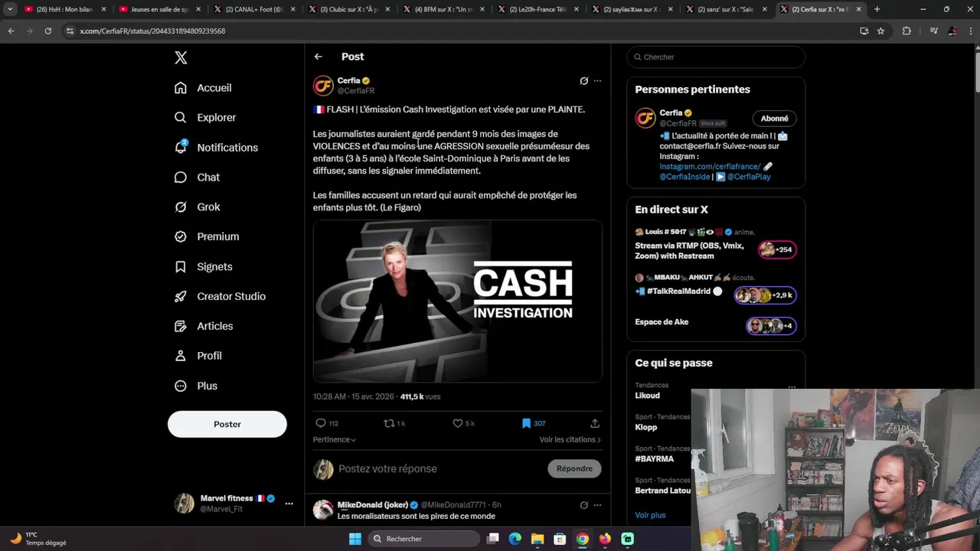Viewport: 980px width, 551px height.
Task: Expand the tab search dropdown arrow
Action: coord(10,9)
